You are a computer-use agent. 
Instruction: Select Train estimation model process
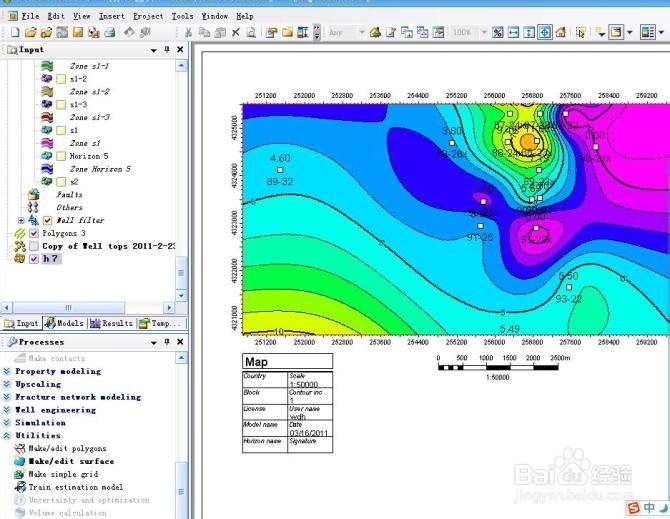(x=76, y=487)
